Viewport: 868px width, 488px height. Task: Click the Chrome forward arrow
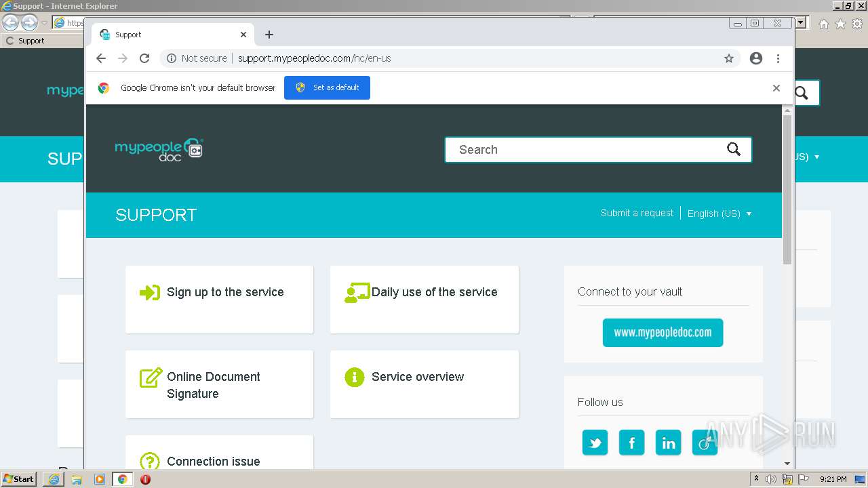[123, 58]
